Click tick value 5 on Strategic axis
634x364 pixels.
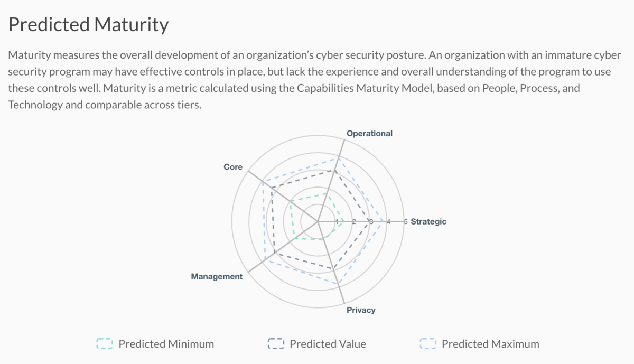coord(406,221)
